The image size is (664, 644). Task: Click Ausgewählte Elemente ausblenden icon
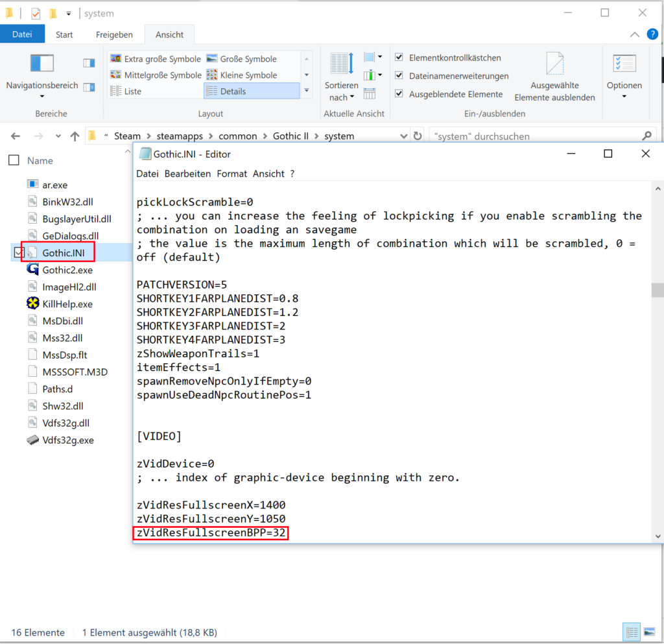click(554, 64)
